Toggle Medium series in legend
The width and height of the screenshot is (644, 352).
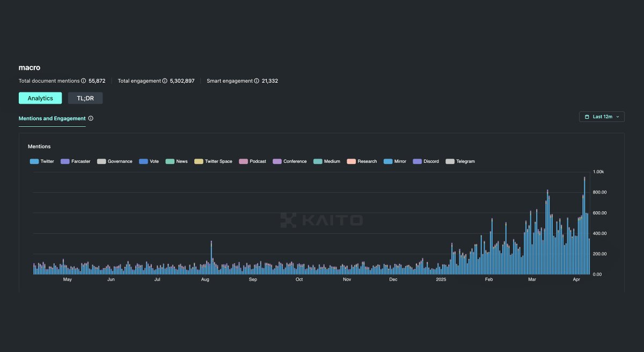point(327,161)
